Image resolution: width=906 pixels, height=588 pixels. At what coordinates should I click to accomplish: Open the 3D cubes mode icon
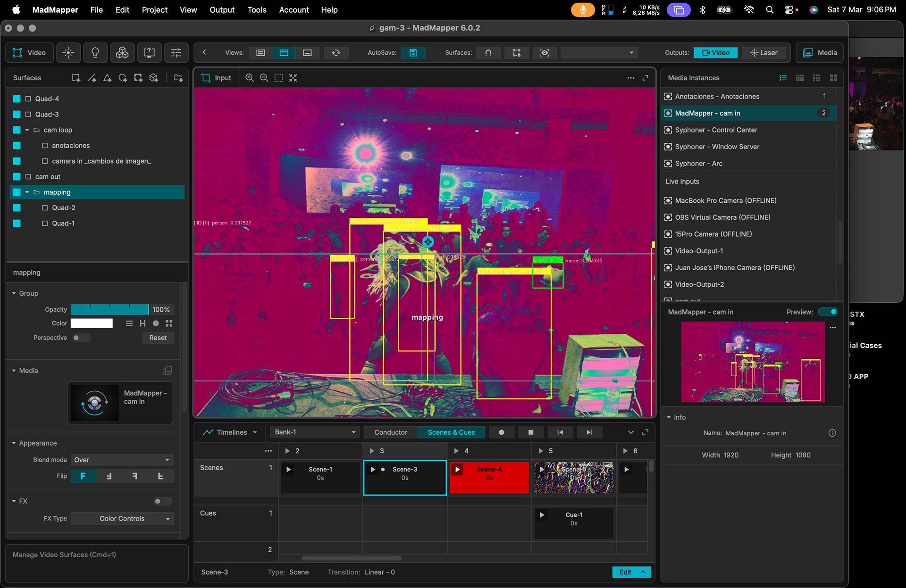[x=122, y=53]
